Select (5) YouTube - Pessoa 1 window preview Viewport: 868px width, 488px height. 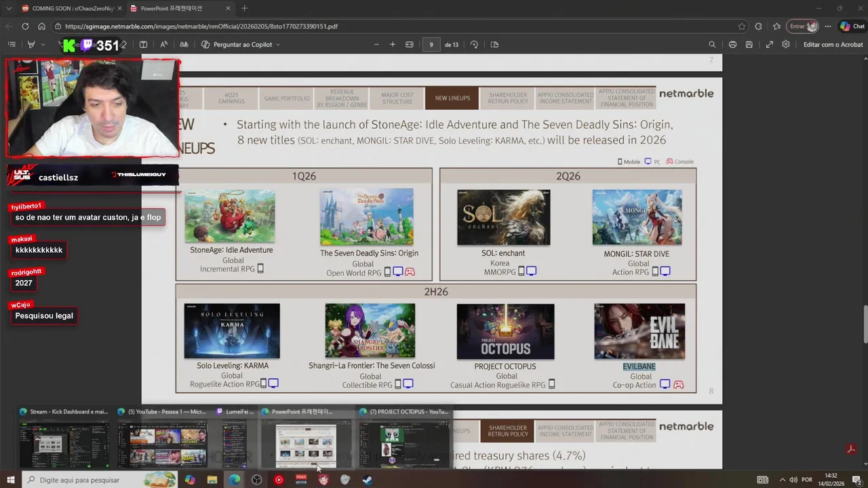tap(162, 437)
